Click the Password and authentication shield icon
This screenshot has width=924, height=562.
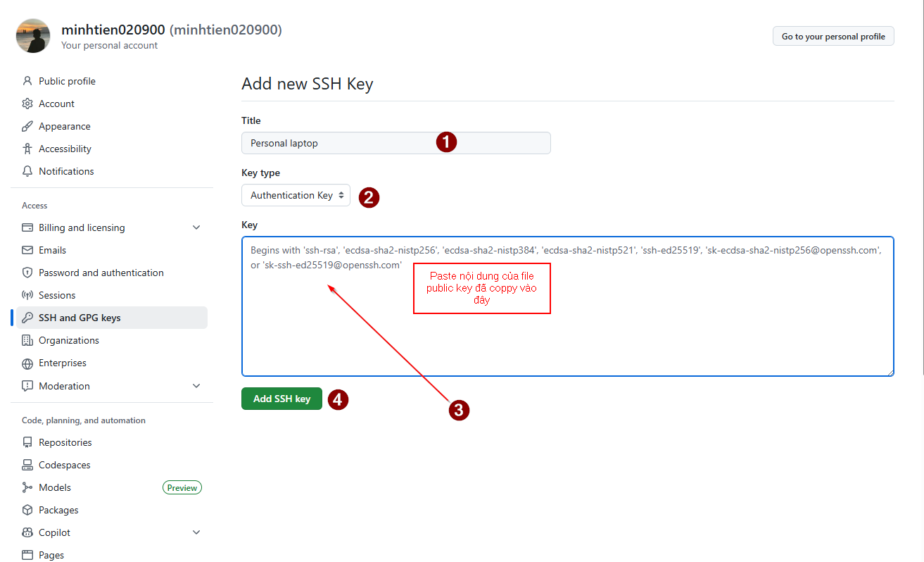click(x=27, y=273)
